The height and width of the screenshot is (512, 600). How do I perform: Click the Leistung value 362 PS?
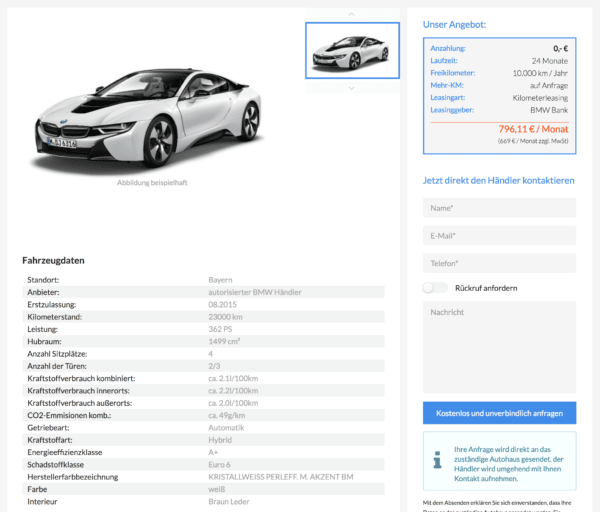[220, 329]
